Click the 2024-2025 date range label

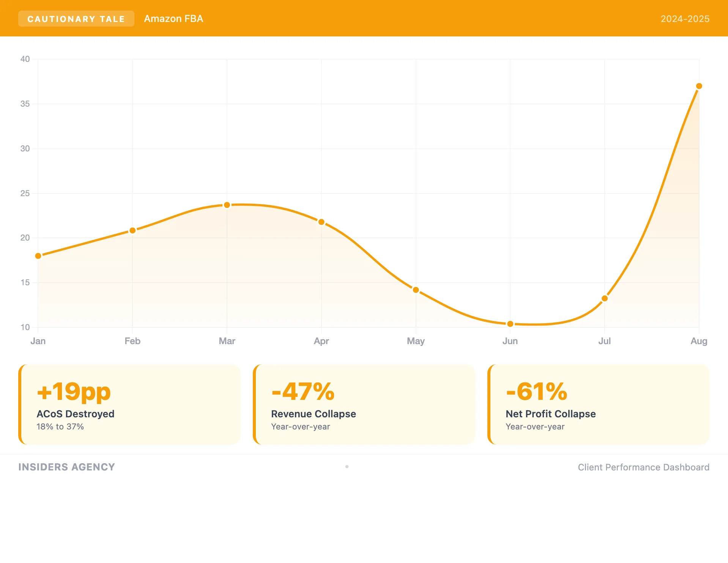point(685,19)
